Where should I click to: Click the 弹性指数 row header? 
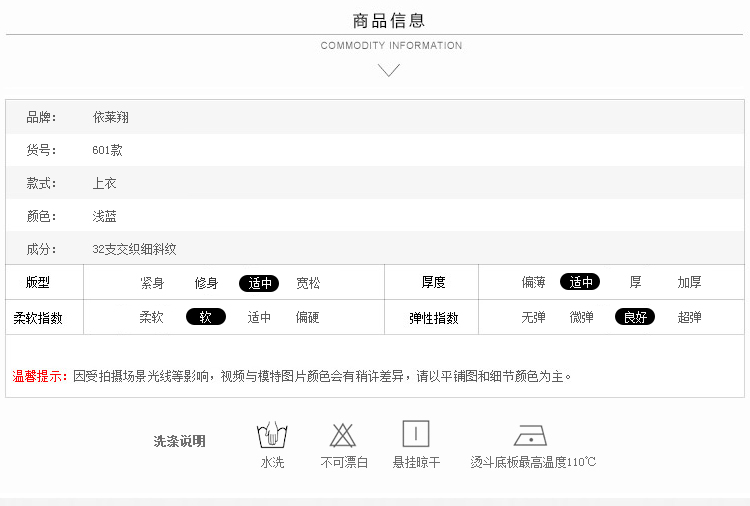click(433, 318)
